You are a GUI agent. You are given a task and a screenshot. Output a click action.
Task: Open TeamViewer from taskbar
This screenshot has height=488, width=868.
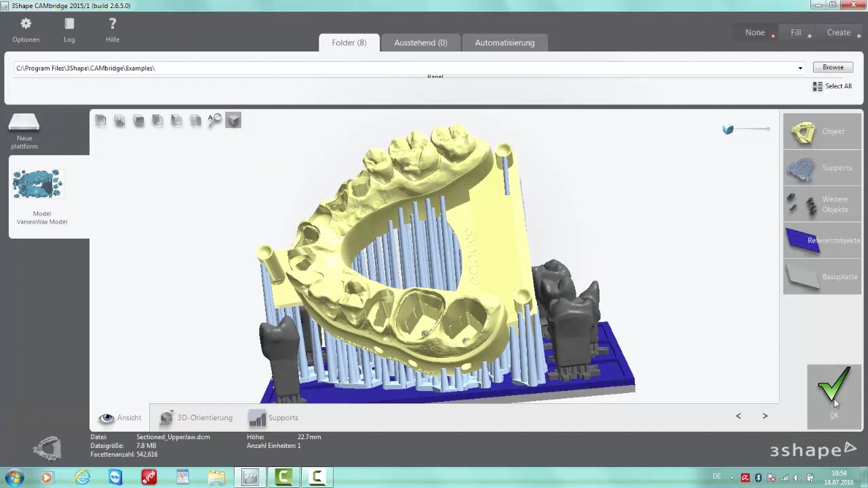click(x=115, y=477)
